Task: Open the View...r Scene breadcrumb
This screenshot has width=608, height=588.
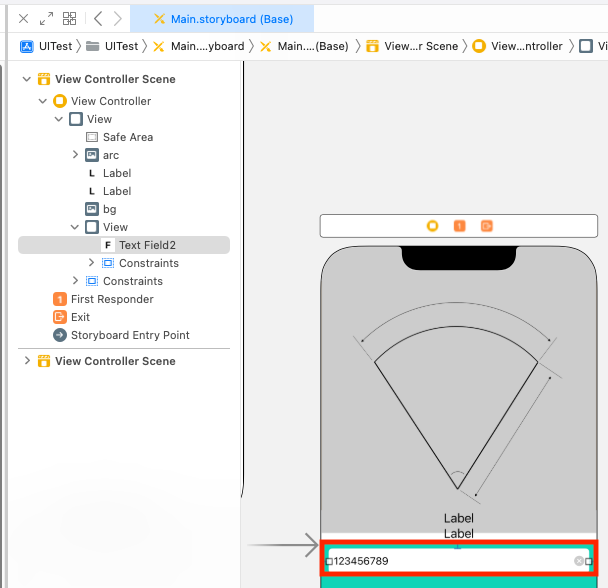Action: tap(412, 46)
